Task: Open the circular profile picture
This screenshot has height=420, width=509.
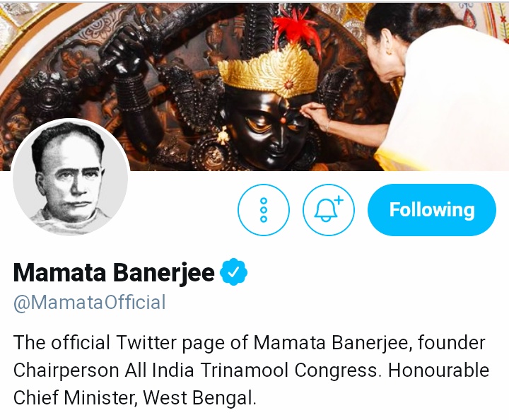Action: (71, 177)
